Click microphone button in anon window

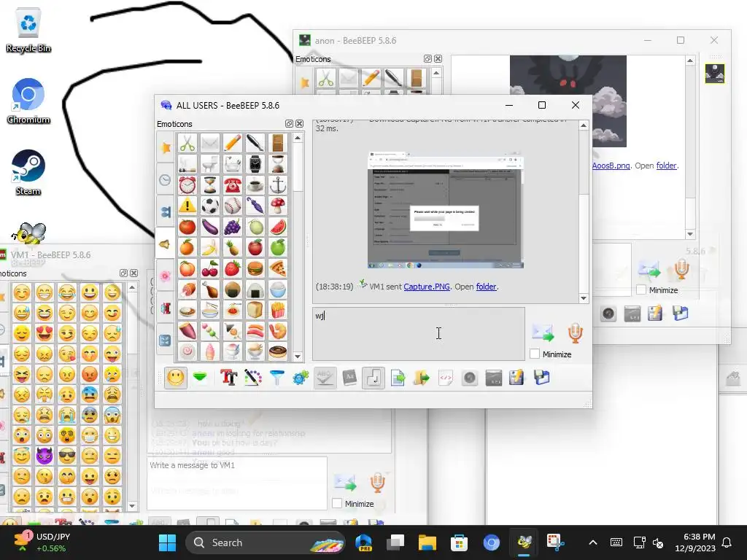681,269
